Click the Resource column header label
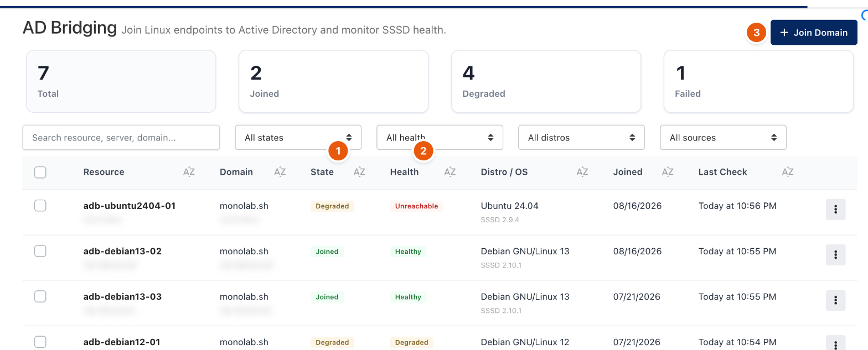Screen dimensions: 868x350 (x=104, y=172)
